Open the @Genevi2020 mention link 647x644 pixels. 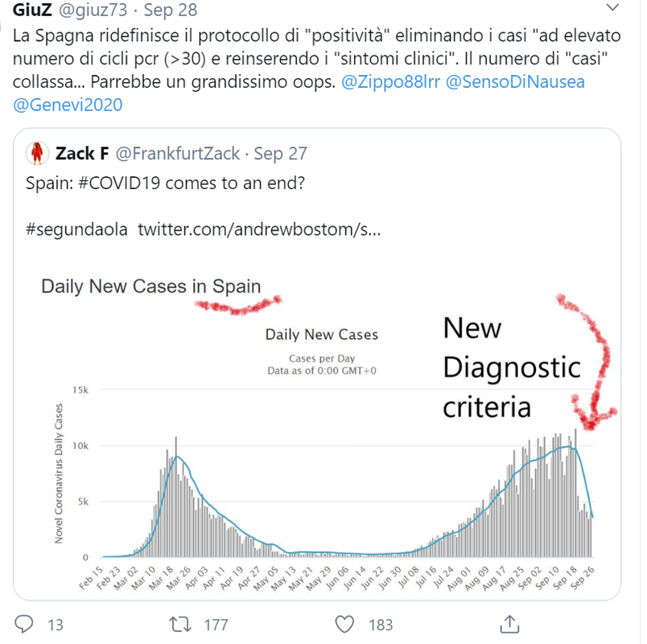(68, 105)
